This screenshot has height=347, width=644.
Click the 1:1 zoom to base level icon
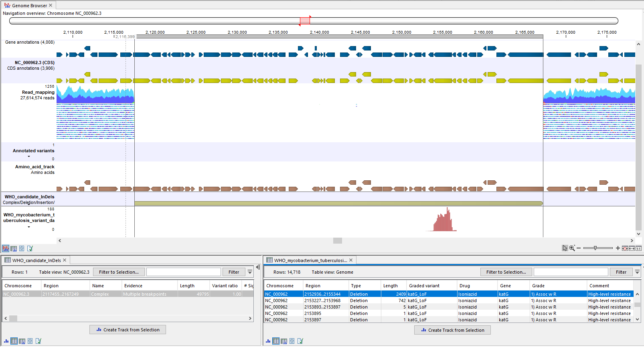[x=638, y=248]
